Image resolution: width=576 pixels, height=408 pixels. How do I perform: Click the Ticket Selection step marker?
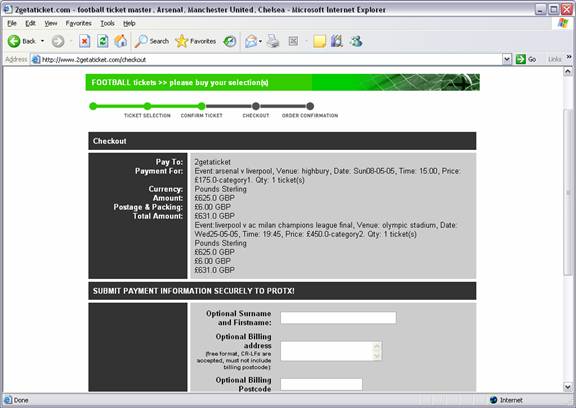147,106
